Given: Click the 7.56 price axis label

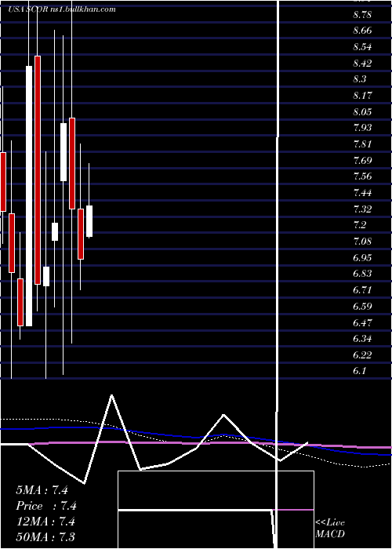Looking at the screenshot, I should (x=362, y=176).
